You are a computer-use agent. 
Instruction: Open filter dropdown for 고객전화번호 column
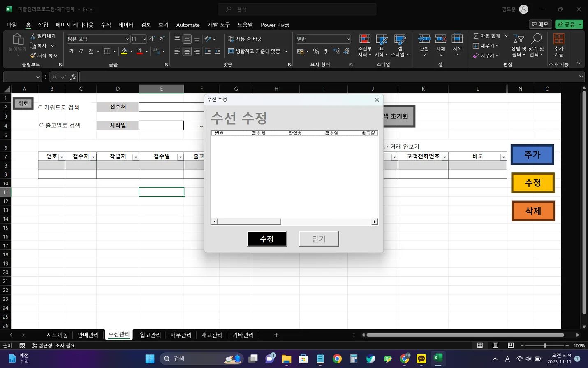coord(444,157)
